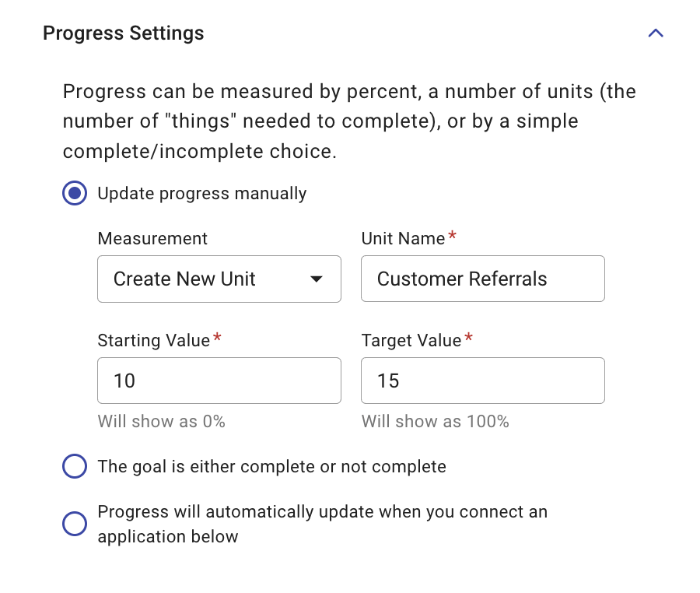Choose the goal complete or not complete option

coord(74,465)
